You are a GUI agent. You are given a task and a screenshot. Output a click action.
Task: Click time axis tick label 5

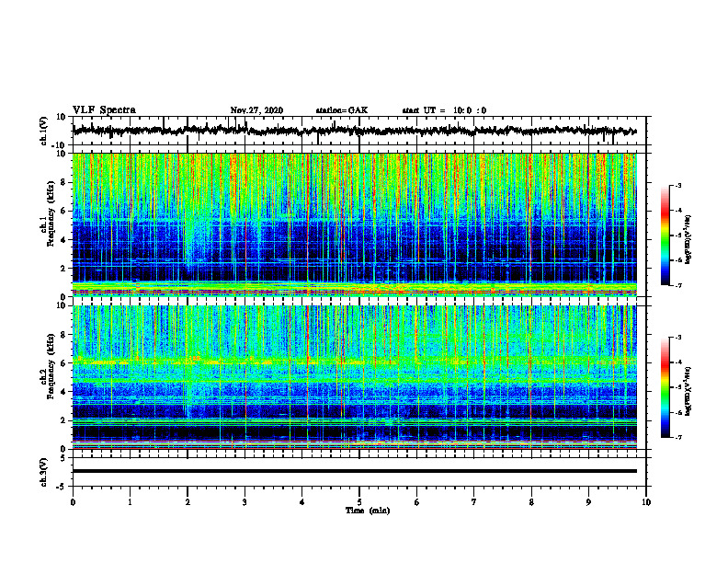click(359, 502)
